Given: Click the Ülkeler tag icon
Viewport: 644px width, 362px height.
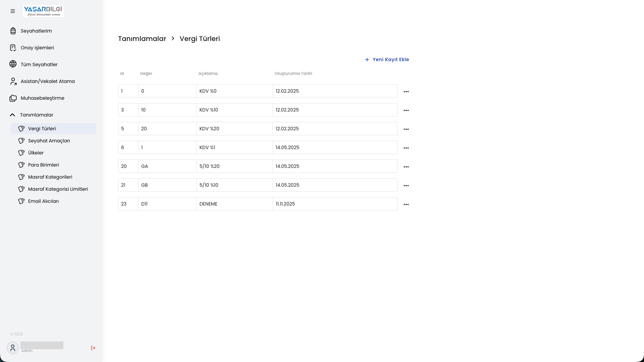Looking at the screenshot, I should pos(21,153).
